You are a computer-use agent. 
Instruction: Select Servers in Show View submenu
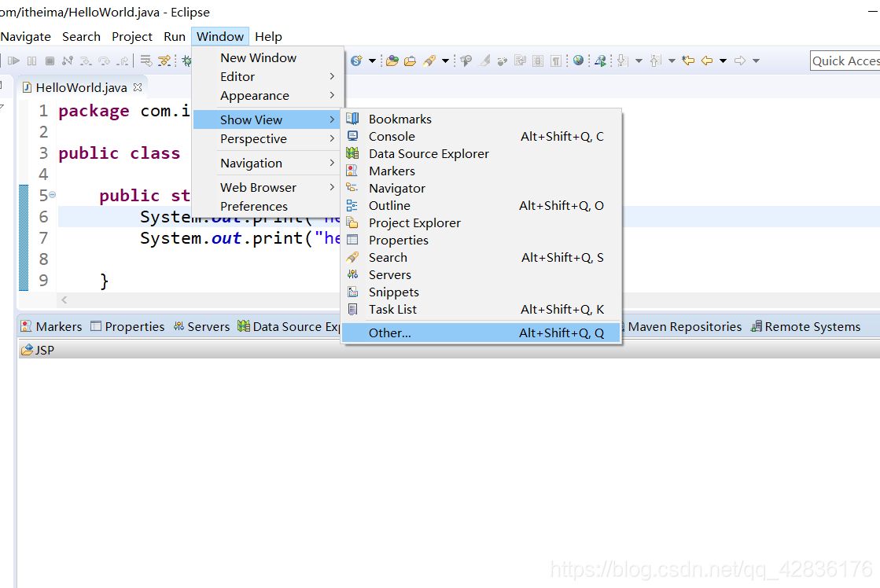pyautogui.click(x=481, y=275)
